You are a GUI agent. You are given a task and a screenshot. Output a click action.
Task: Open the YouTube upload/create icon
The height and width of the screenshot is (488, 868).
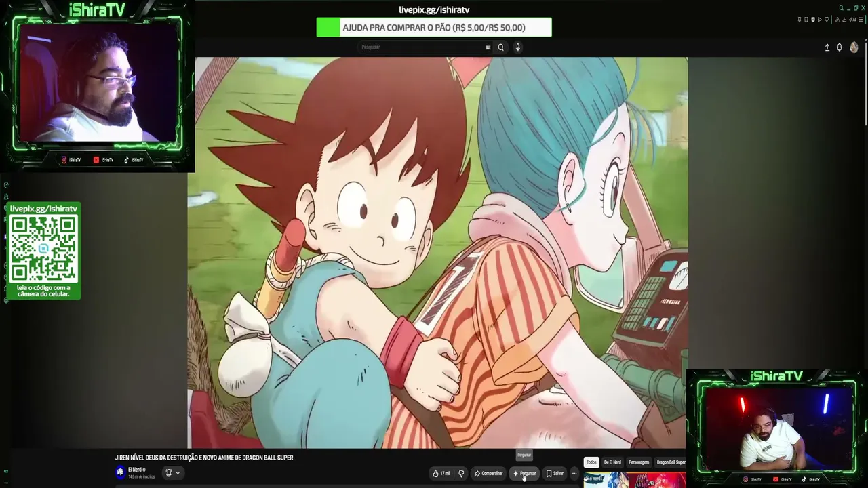point(827,47)
